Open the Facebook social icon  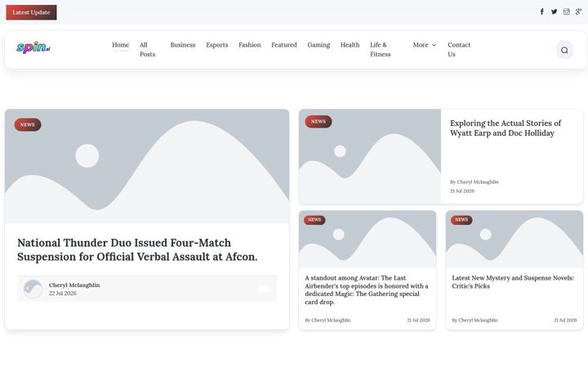542,11
